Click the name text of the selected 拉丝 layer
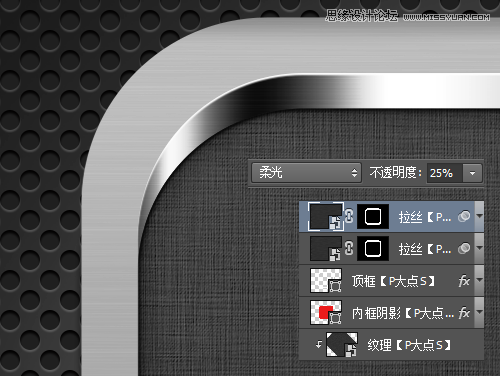 point(425,217)
